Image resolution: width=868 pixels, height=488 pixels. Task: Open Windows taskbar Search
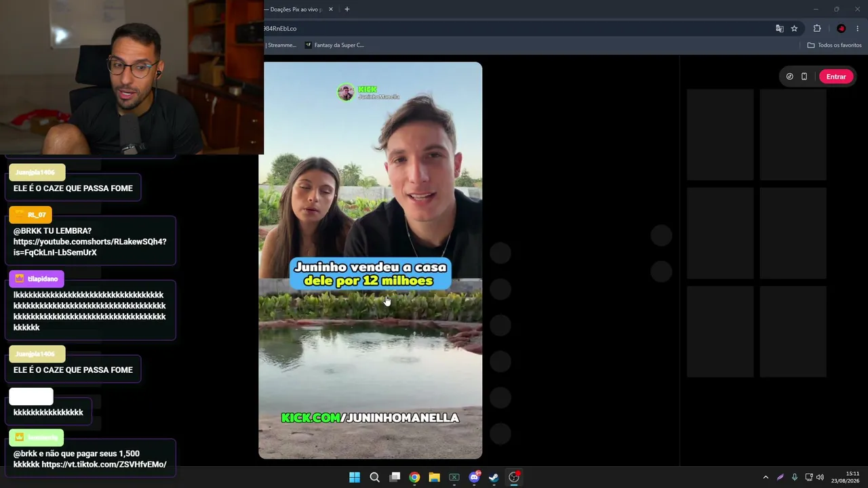(374, 477)
